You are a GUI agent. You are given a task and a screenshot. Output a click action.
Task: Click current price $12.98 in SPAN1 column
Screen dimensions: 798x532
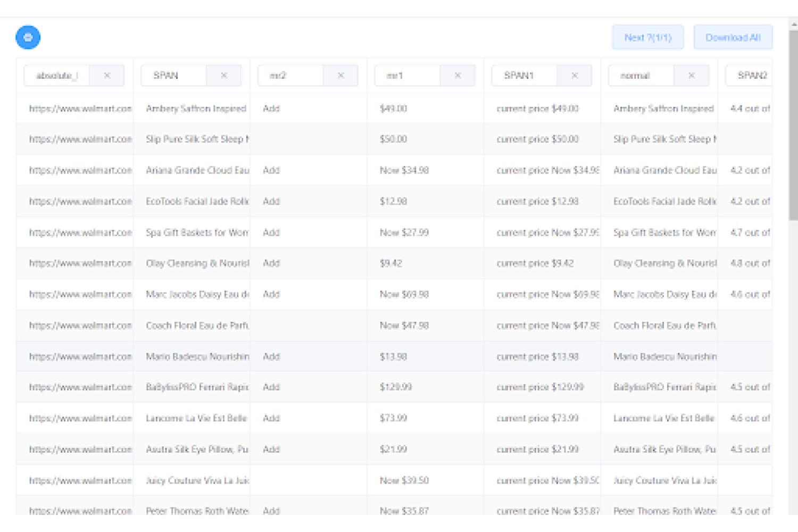537,201
